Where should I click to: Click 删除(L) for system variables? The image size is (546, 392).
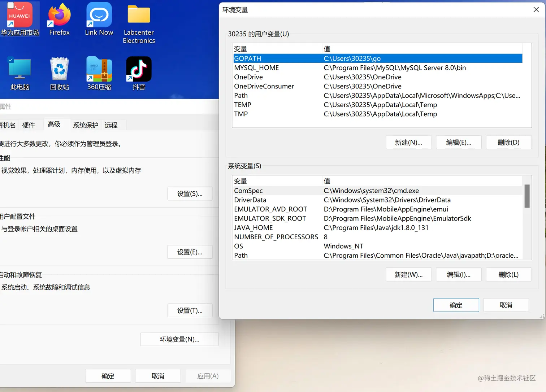pyautogui.click(x=508, y=274)
